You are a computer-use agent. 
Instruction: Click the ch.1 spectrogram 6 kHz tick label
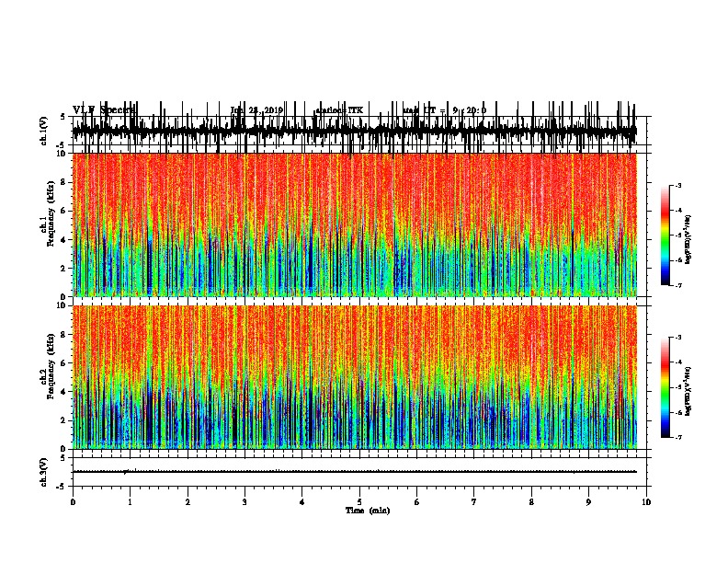64,211
